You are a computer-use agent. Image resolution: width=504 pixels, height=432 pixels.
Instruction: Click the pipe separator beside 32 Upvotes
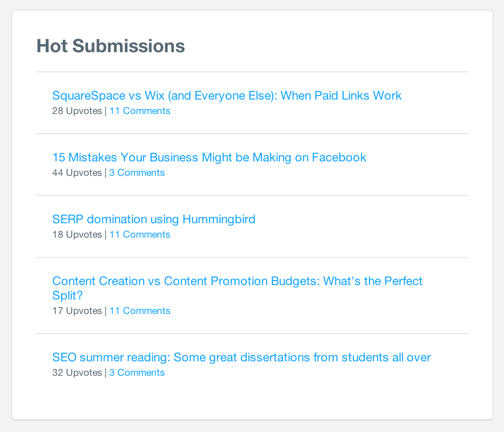[x=106, y=373]
